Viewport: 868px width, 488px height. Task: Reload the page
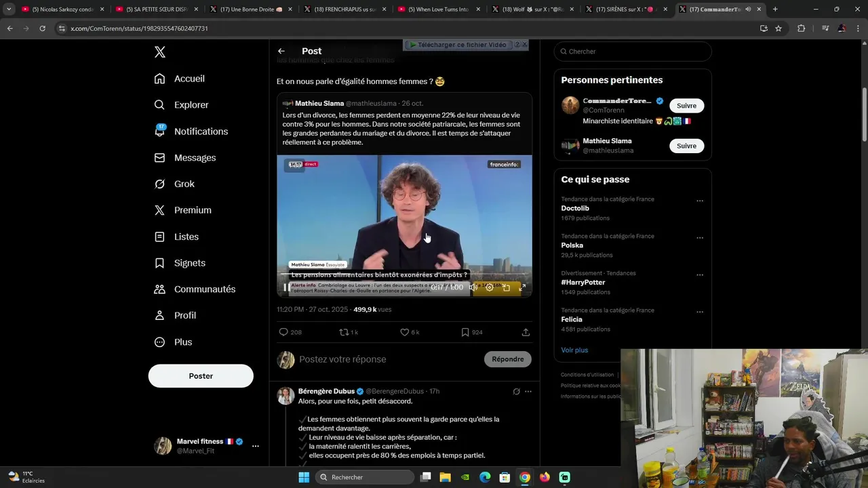(42, 28)
